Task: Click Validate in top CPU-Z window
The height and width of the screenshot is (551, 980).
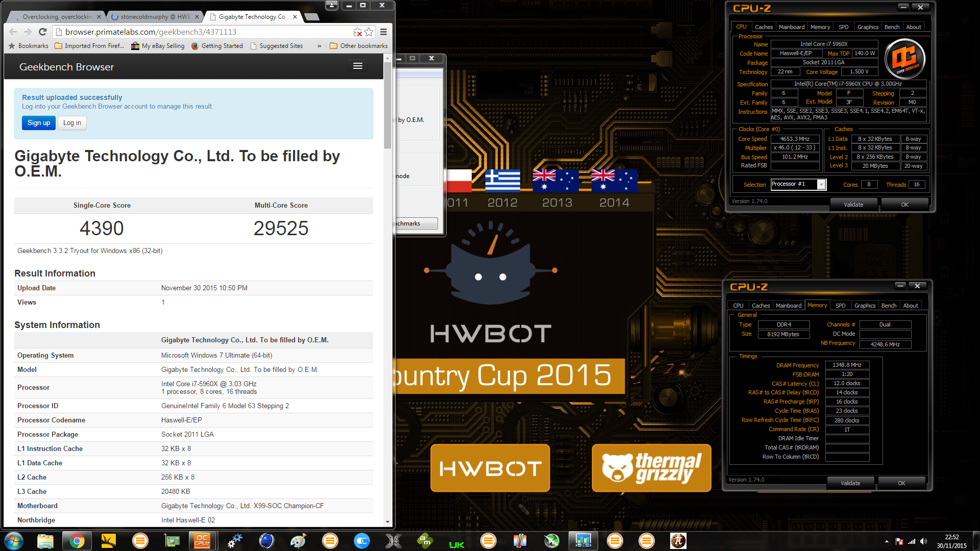Action: 853,205
